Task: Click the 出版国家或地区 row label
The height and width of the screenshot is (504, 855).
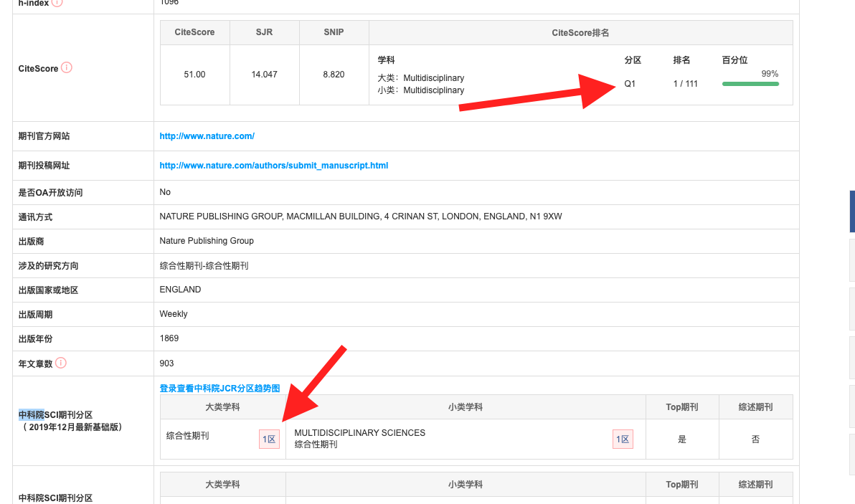Action: [x=49, y=290]
